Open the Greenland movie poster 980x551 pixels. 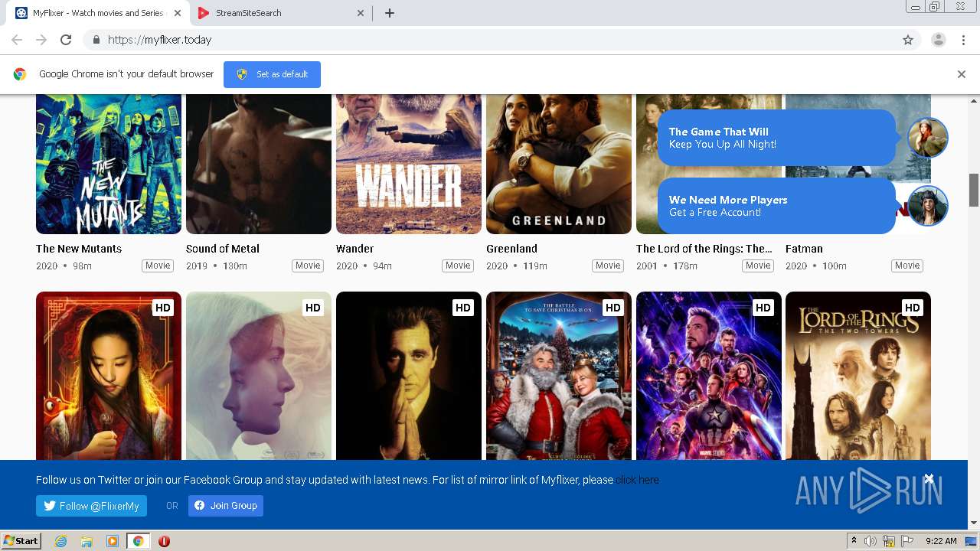click(559, 164)
